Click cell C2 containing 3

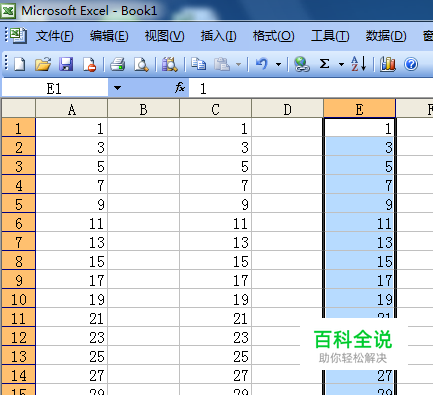coord(215,147)
